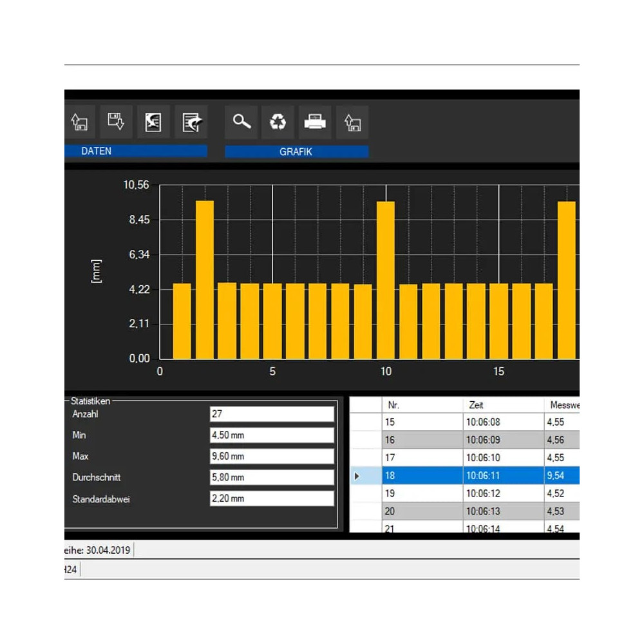The height and width of the screenshot is (644, 644).
Task: Click the date 30.04.2019 in status bar
Action: click(x=108, y=550)
